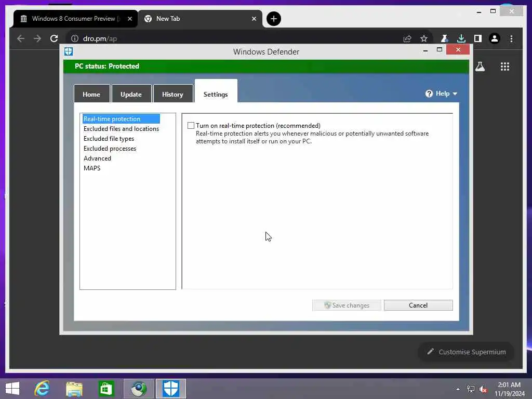Screen dimensions: 532x399
Task: Click the Windows Defender taskbar icon
Action: click(x=170, y=389)
